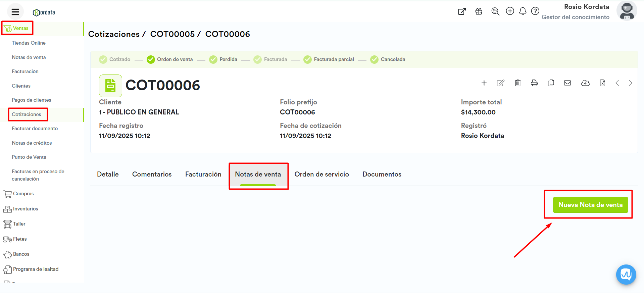Go to previous quotation arrow
644x293 pixels.
coord(617,83)
